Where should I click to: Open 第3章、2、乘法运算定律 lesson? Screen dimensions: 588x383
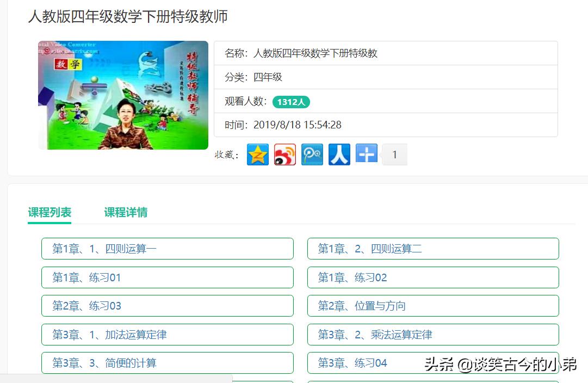tap(432, 334)
